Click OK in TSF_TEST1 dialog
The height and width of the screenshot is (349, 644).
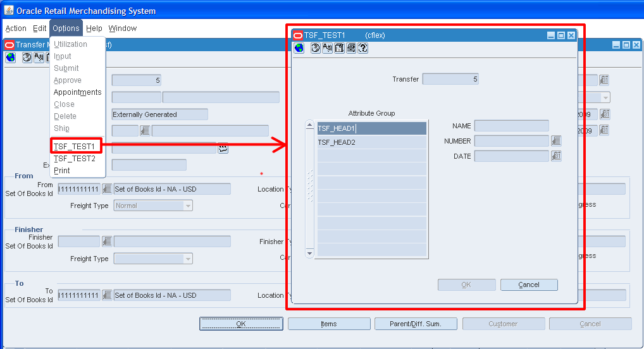point(467,285)
